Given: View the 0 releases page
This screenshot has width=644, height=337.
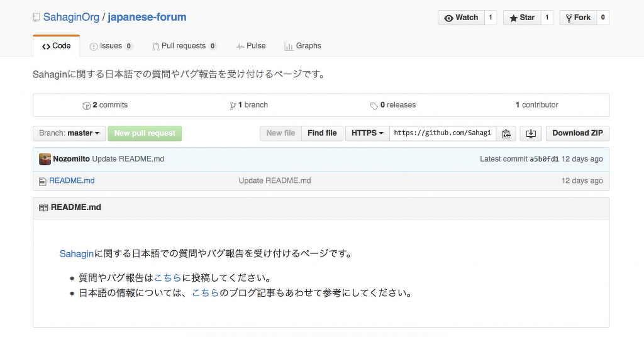Looking at the screenshot, I should [393, 105].
